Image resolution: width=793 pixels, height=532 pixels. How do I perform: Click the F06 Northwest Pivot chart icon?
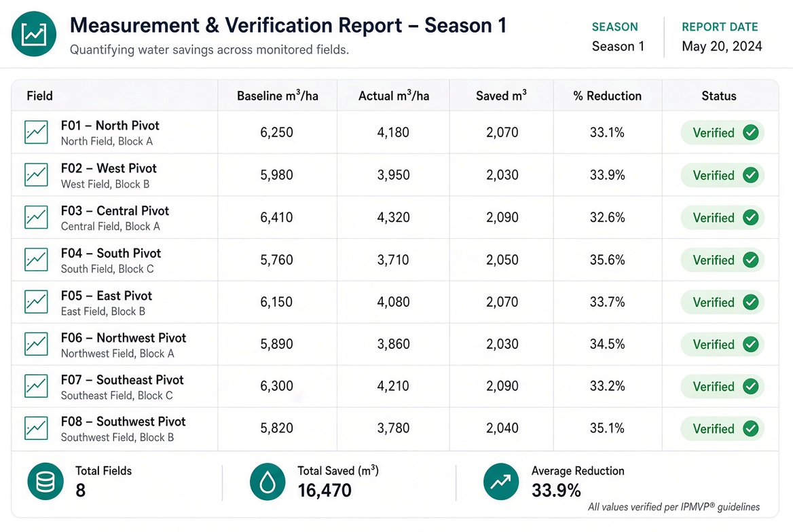pyautogui.click(x=37, y=345)
